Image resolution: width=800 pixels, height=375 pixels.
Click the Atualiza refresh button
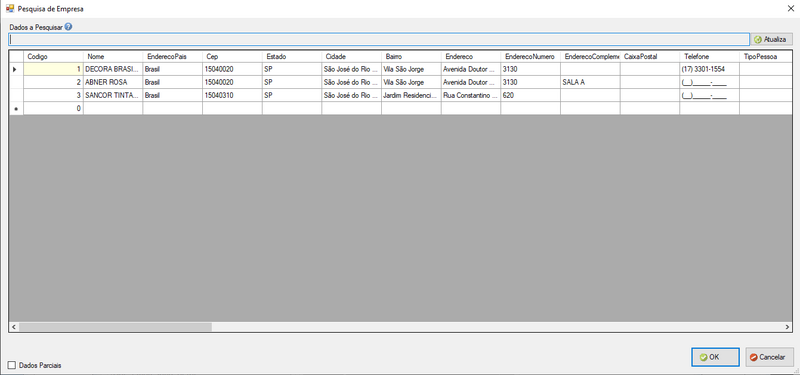click(771, 39)
